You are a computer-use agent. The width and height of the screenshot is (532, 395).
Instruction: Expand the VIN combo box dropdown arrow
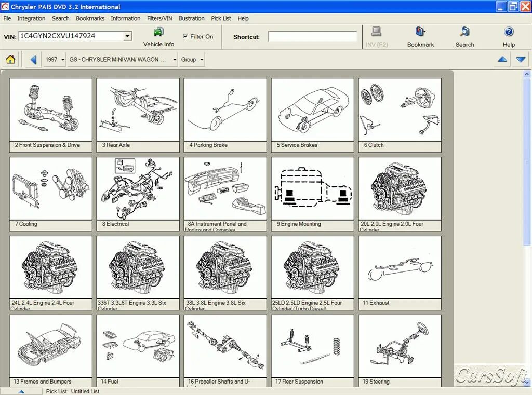(127, 36)
